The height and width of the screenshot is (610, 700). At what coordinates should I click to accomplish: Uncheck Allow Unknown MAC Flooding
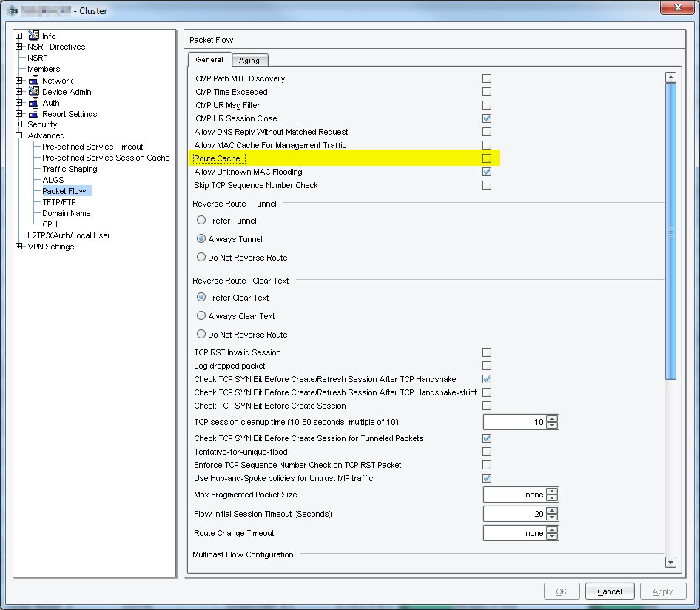point(486,171)
